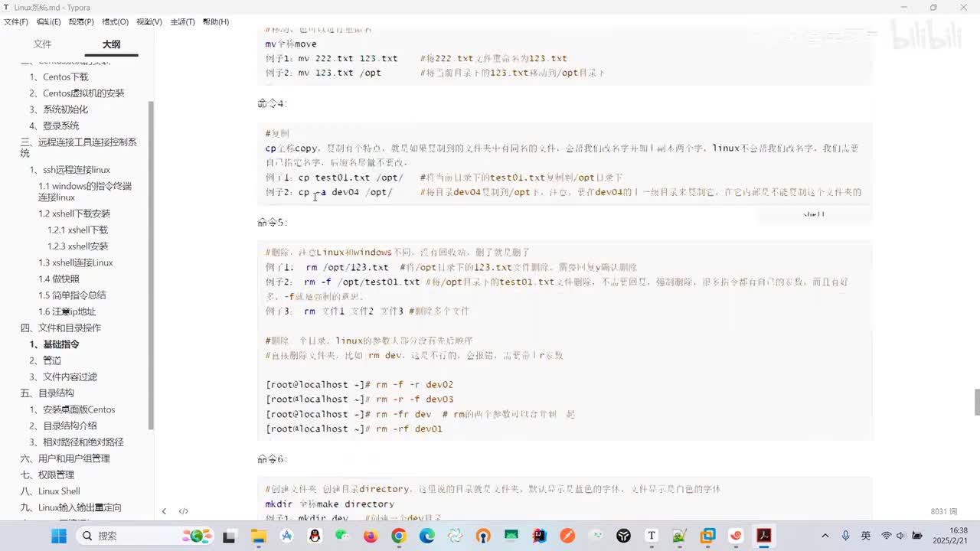Go to outline item 1.3 xshell连接Linux
This screenshot has width=980, height=551.
coord(76,262)
